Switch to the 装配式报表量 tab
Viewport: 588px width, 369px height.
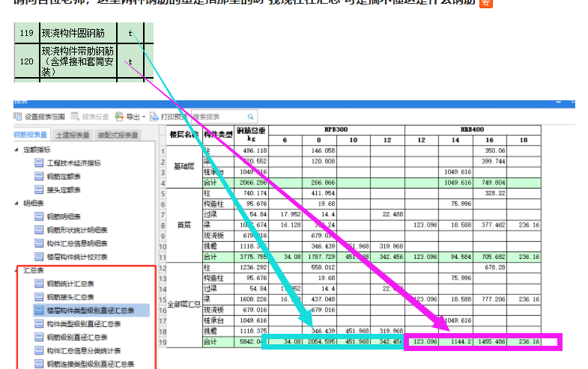(x=118, y=135)
